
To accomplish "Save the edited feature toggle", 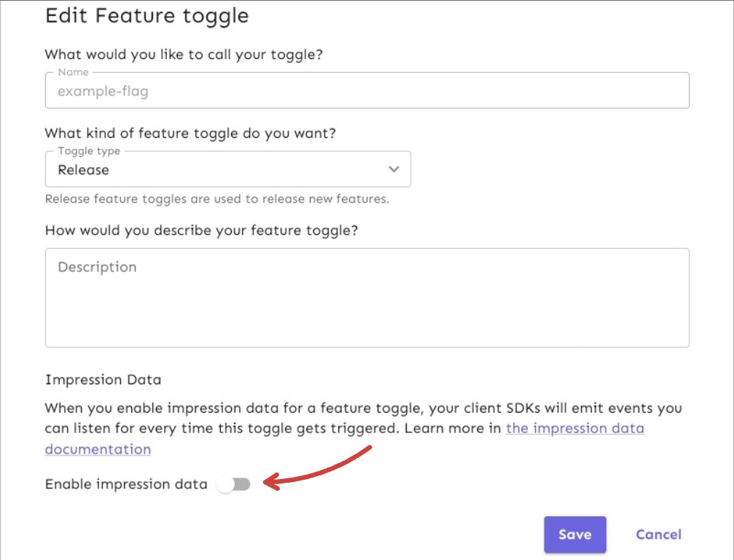I will pyautogui.click(x=574, y=534).
